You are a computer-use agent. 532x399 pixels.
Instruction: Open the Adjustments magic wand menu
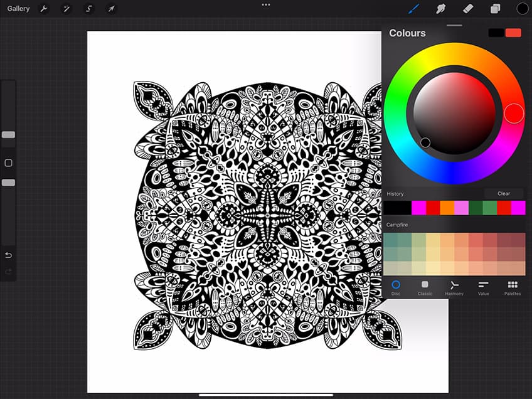(x=66, y=9)
